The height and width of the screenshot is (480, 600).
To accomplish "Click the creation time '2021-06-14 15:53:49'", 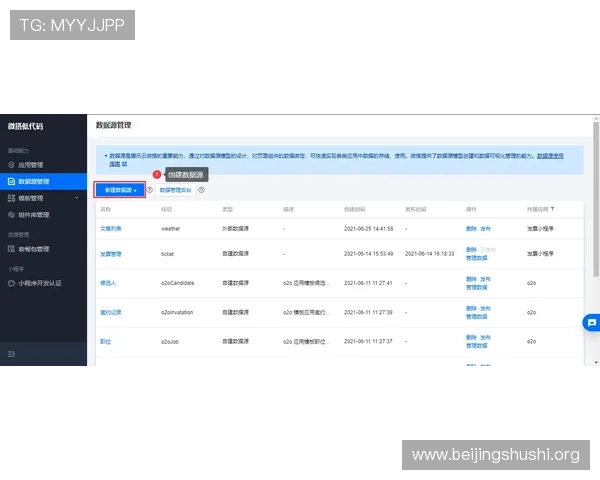I will (x=368, y=254).
